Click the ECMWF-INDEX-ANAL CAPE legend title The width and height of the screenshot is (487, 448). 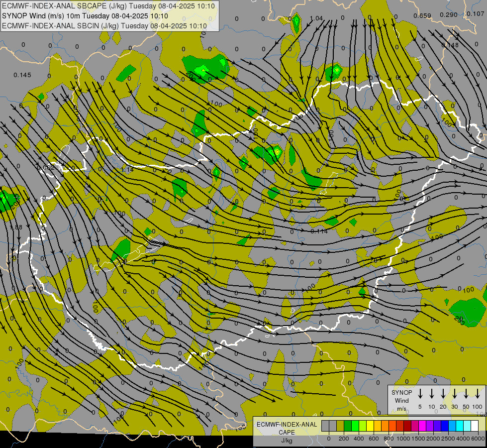(287, 429)
